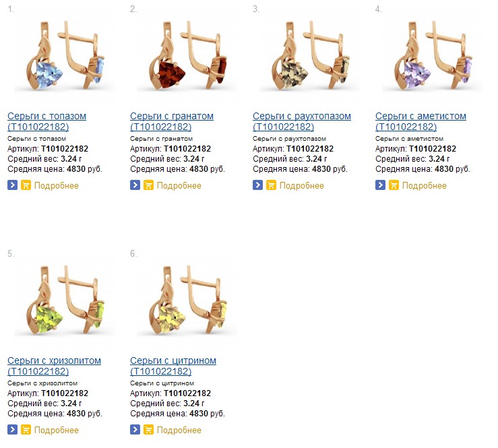The image size is (498, 448).
Task: Click 'Подробнее' under rauchtopaz earrings
Action: [x=301, y=185]
